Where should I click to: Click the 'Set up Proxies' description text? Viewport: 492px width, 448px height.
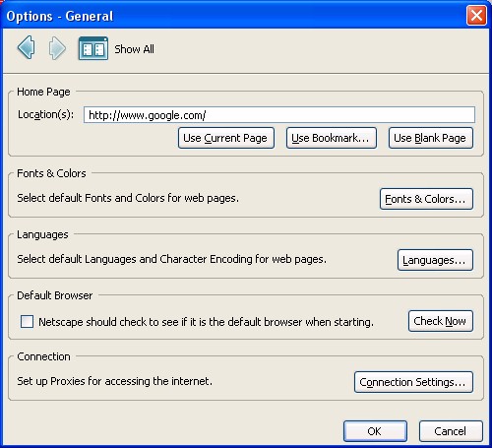(115, 381)
